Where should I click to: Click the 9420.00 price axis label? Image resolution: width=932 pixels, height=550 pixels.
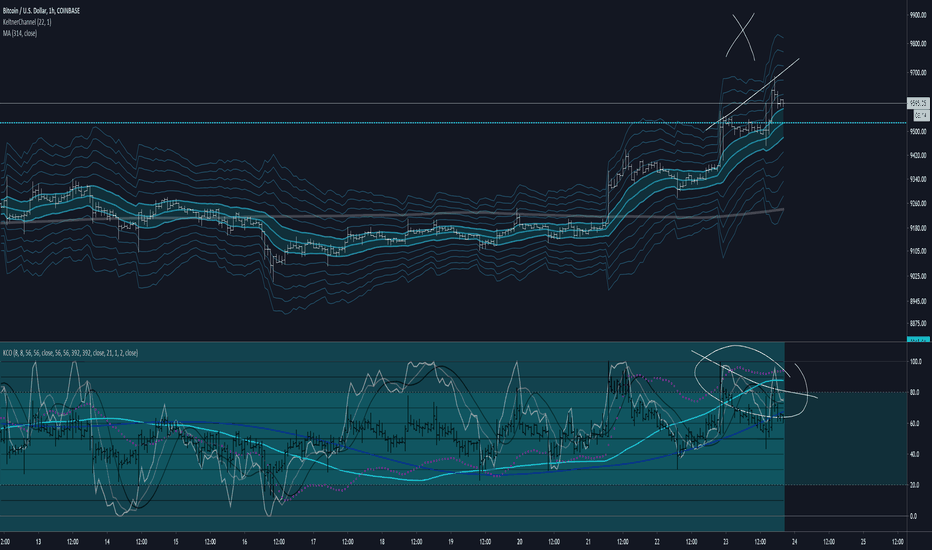click(918, 155)
